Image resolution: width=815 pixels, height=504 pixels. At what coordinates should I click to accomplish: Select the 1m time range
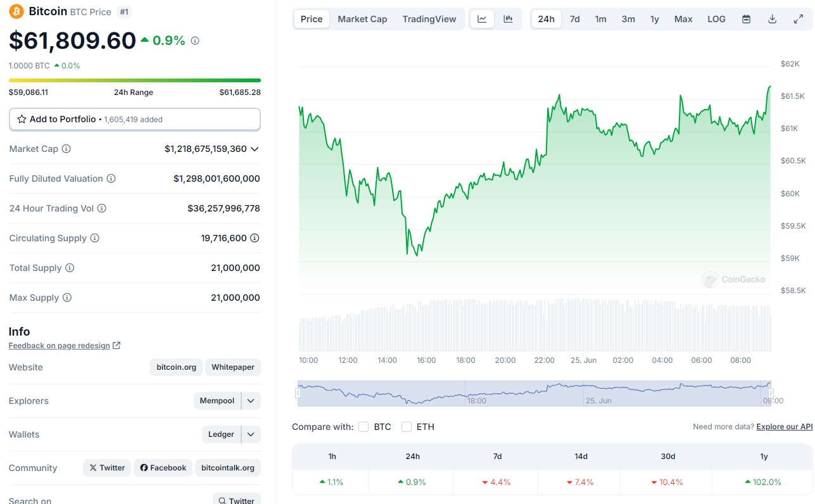(x=601, y=19)
